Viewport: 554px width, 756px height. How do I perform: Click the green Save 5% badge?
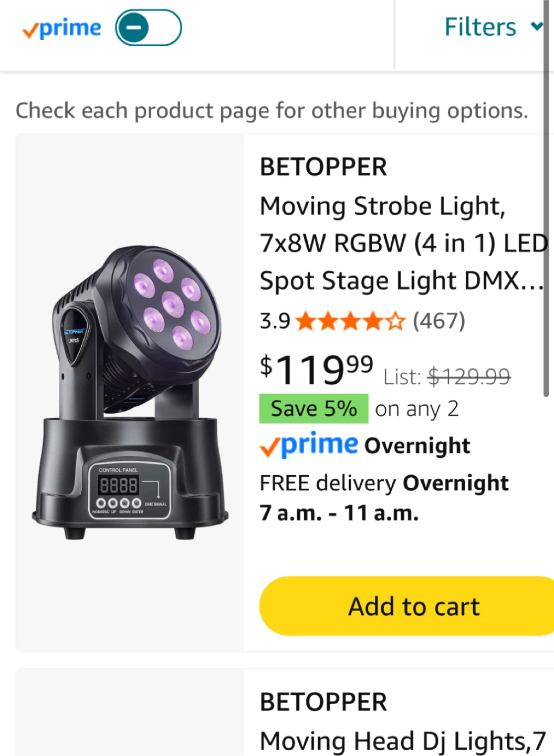point(313,408)
